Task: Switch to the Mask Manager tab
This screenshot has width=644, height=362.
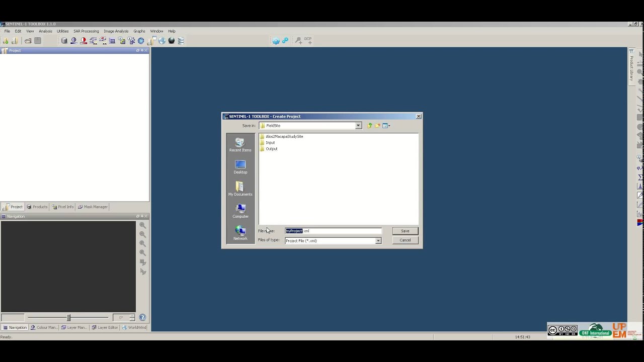Action: tap(93, 207)
